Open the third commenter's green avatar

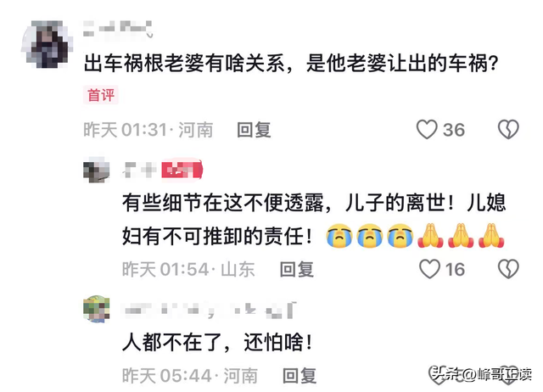[x=97, y=309]
